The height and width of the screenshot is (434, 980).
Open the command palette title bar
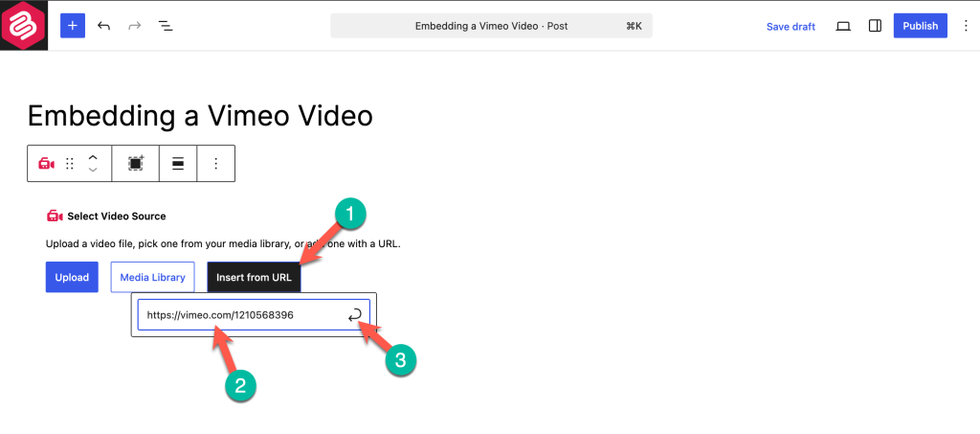click(x=491, y=26)
